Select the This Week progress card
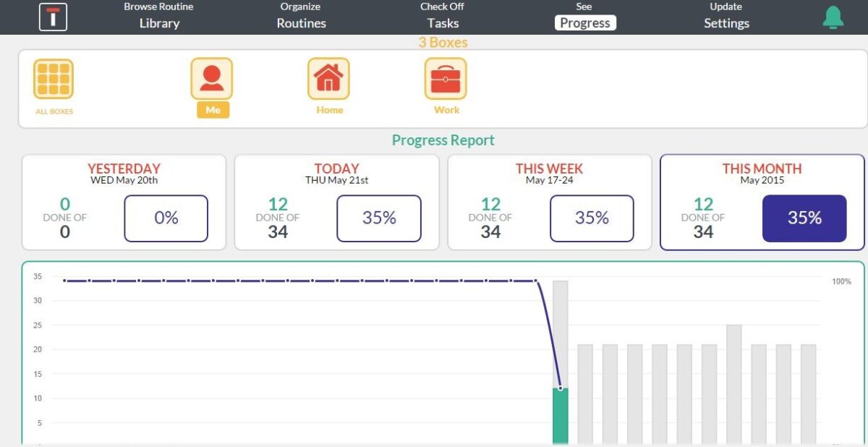This screenshot has width=868, height=447. (549, 202)
